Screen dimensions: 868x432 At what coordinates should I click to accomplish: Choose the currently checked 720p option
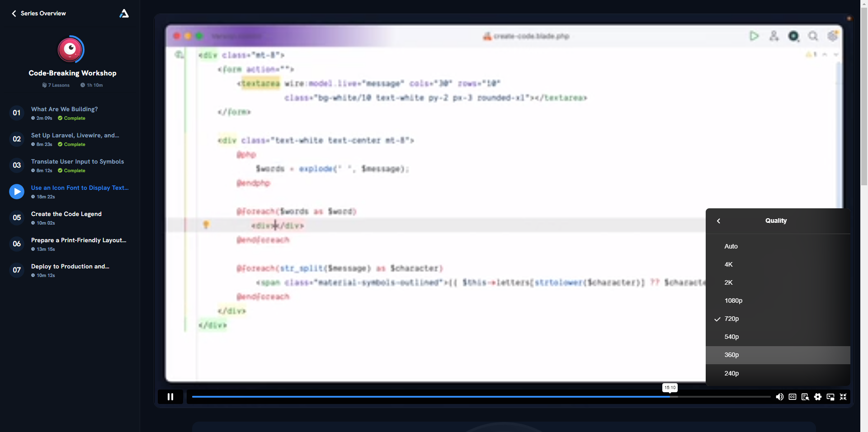pos(778,319)
